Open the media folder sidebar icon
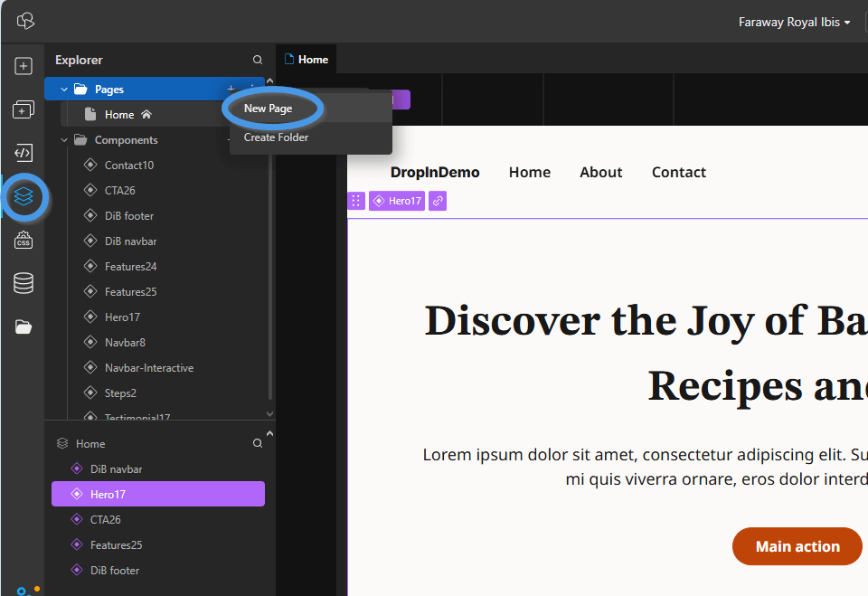The width and height of the screenshot is (868, 596). [x=24, y=326]
